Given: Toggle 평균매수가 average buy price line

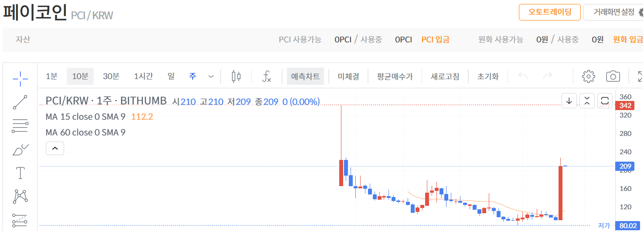Looking at the screenshot, I should click(x=395, y=76).
